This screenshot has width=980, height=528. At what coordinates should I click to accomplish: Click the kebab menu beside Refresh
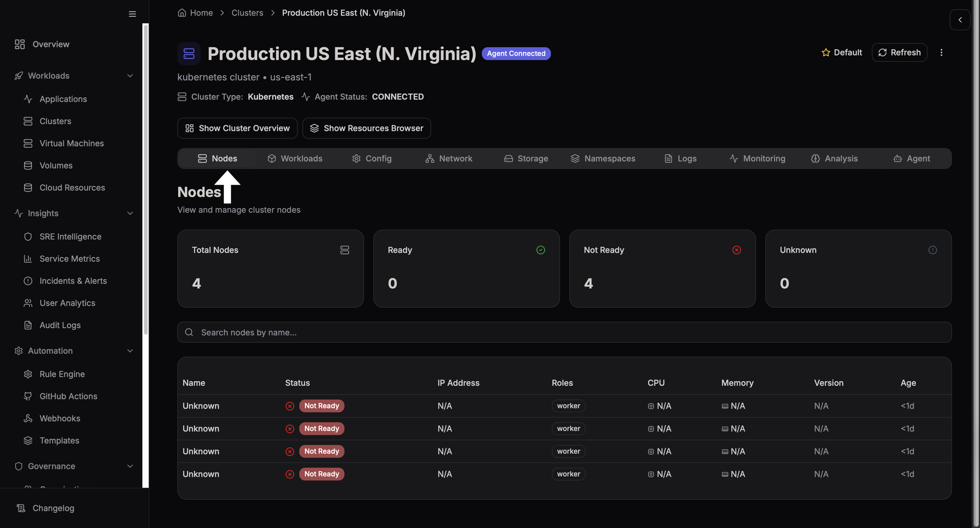tap(942, 52)
